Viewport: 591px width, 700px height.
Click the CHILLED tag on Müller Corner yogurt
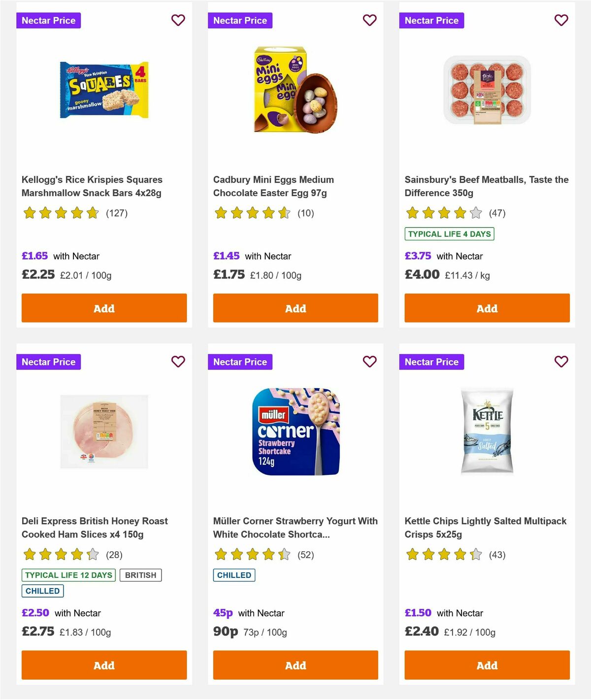(x=234, y=575)
